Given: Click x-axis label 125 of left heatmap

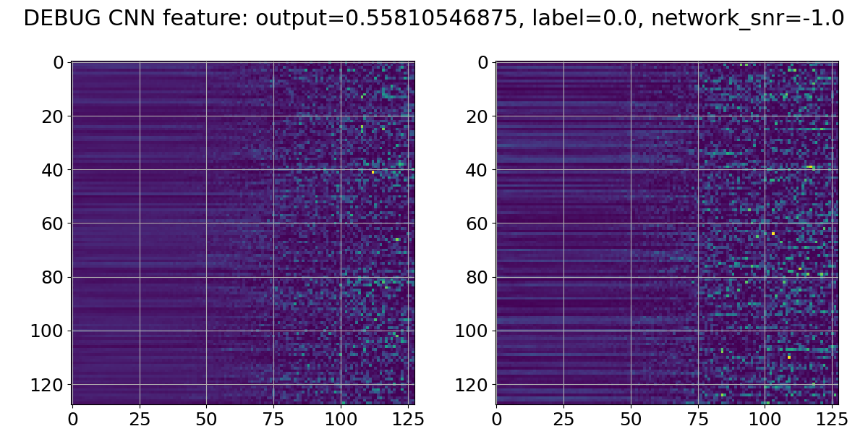Looking at the screenshot, I should point(408,418).
